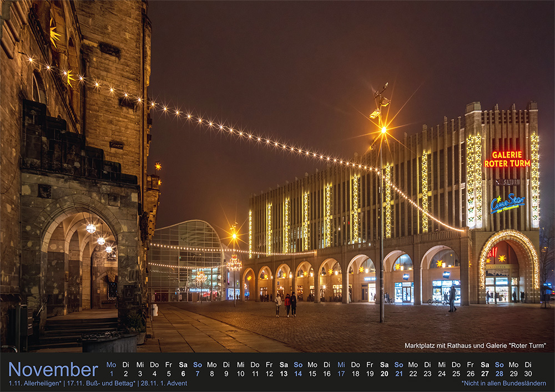Image resolution: width=555 pixels, height=392 pixels.
Task: Click the "28.11. 1. Advent" note
Action: point(164,383)
